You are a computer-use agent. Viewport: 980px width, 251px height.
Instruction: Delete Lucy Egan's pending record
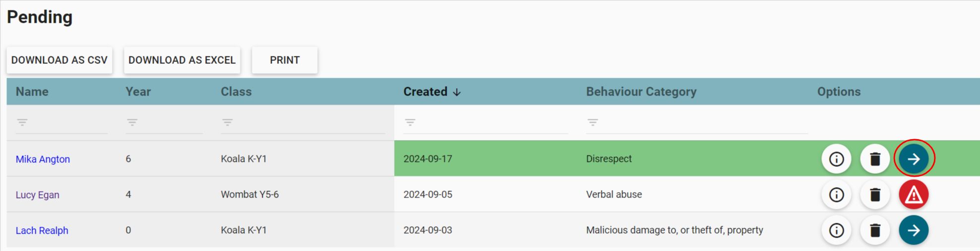point(875,195)
